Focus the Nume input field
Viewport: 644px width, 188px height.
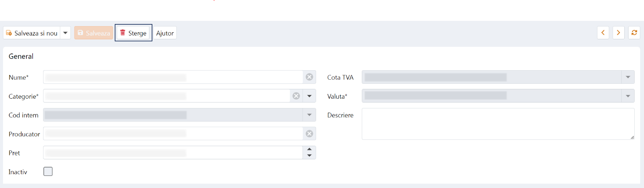(x=173, y=77)
